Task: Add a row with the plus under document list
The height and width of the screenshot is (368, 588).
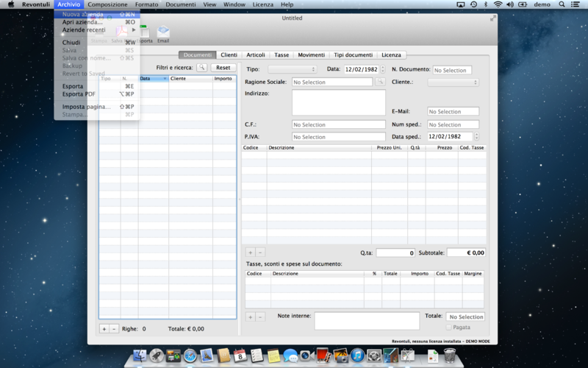Action: 104,328
